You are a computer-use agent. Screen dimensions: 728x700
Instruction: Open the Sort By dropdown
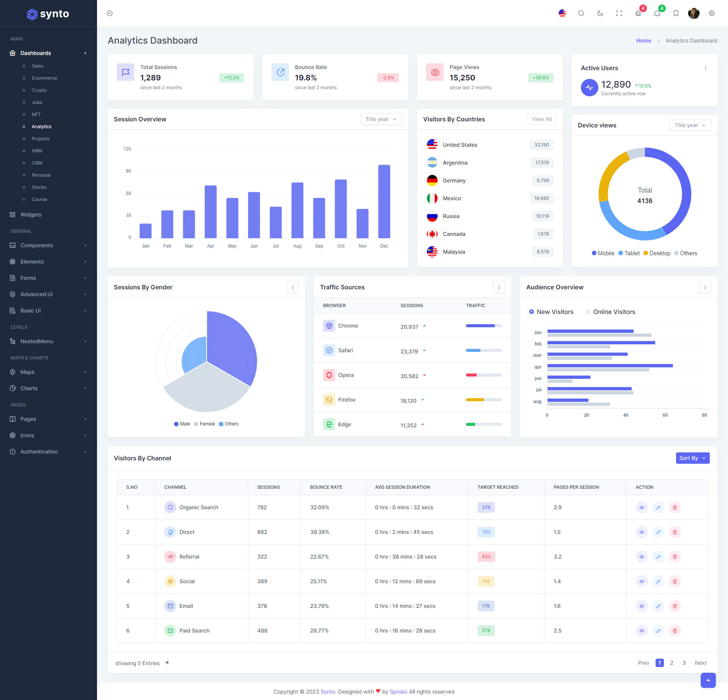point(692,458)
